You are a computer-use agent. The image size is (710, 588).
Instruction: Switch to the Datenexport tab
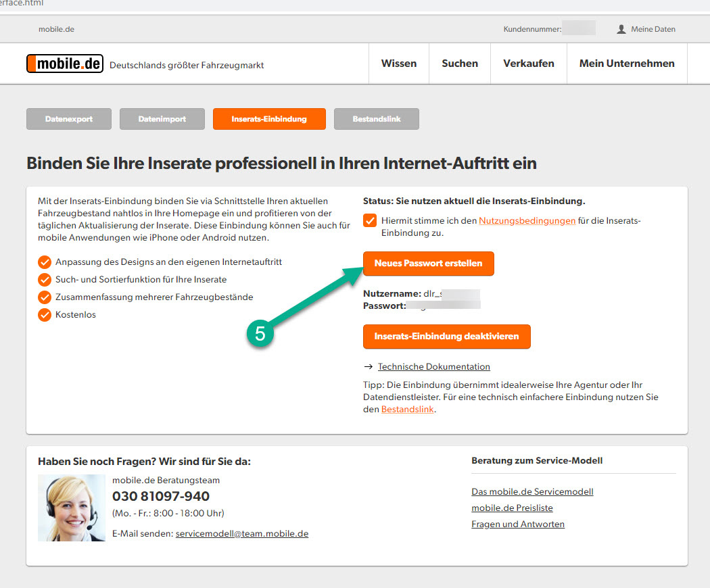69,119
